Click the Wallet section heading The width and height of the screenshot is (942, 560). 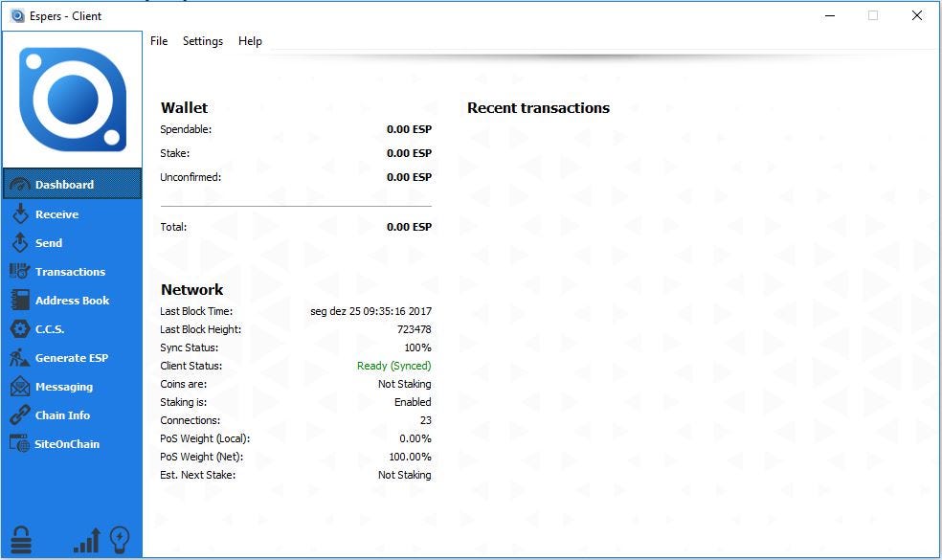pos(184,108)
